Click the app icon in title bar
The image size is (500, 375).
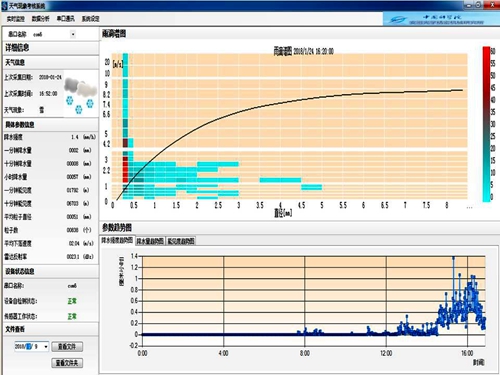(x=4, y=6)
